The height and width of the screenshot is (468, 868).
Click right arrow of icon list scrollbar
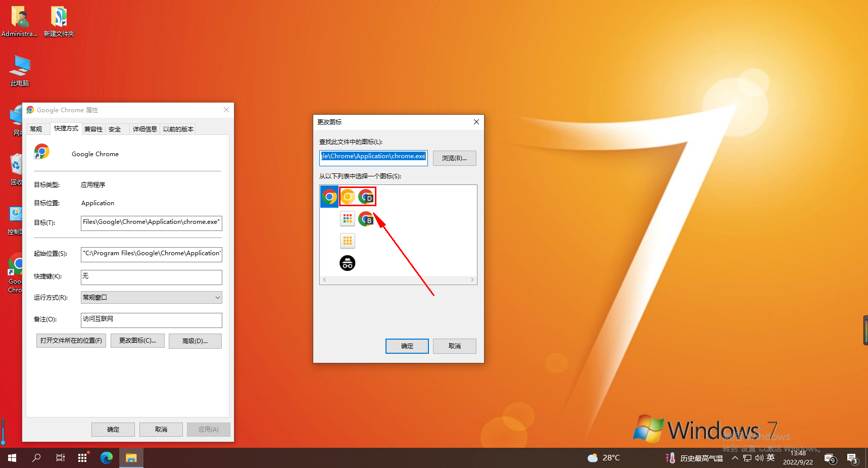click(x=472, y=280)
